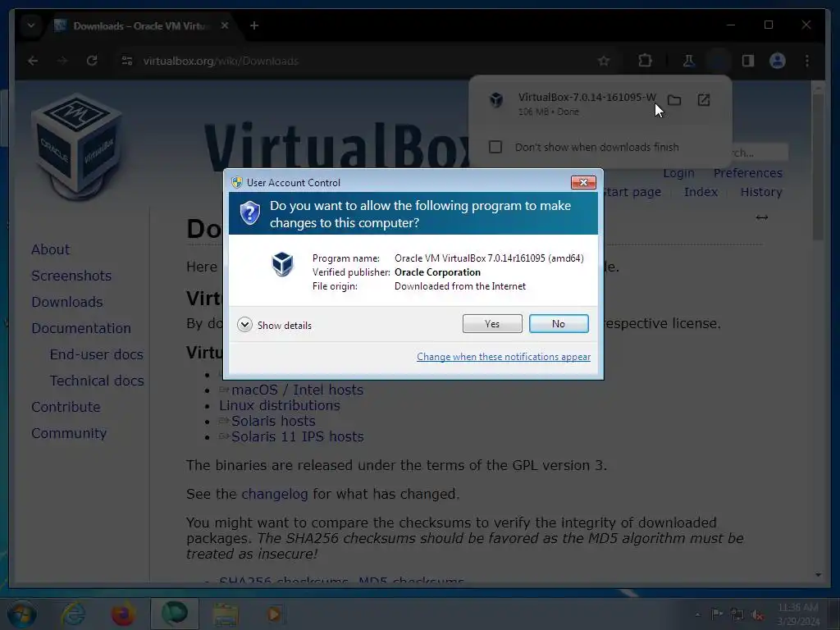Viewport: 840px width, 630px height.
Task: Open the media player taskbar icon
Action: click(274, 614)
